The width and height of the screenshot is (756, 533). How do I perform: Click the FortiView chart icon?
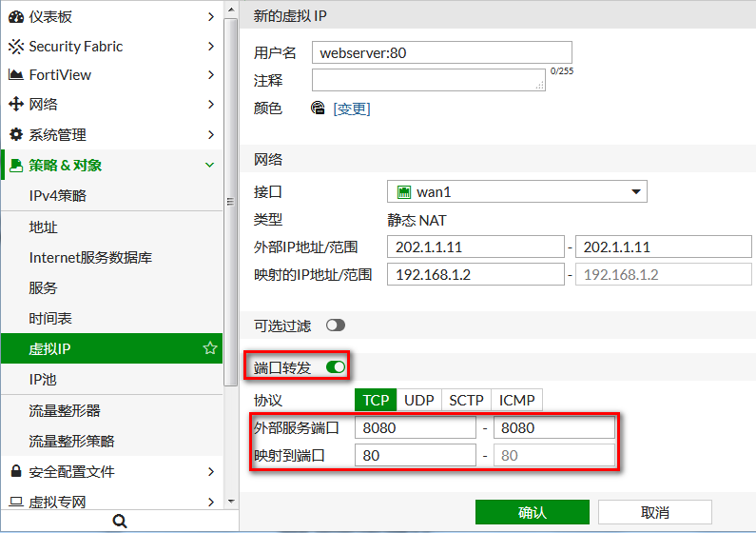pyautogui.click(x=16, y=75)
